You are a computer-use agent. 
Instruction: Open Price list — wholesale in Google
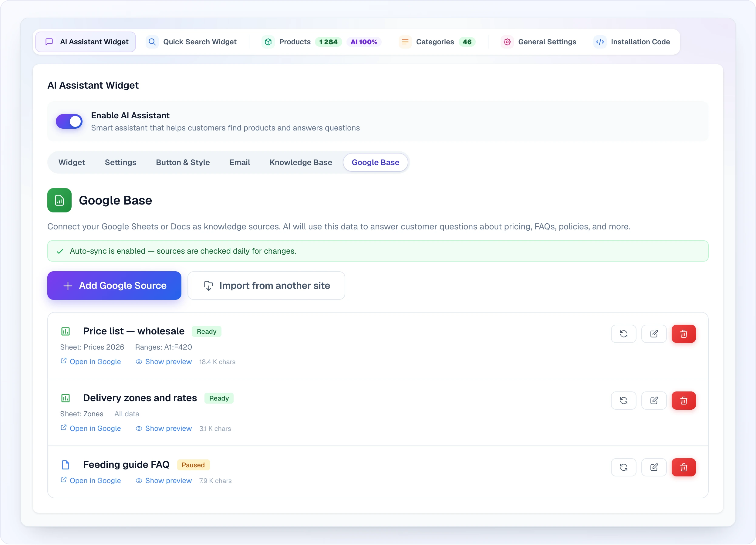click(x=91, y=362)
